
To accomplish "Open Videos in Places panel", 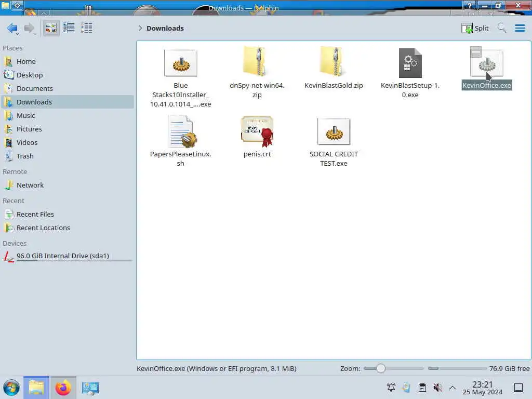I will (67, 143).
